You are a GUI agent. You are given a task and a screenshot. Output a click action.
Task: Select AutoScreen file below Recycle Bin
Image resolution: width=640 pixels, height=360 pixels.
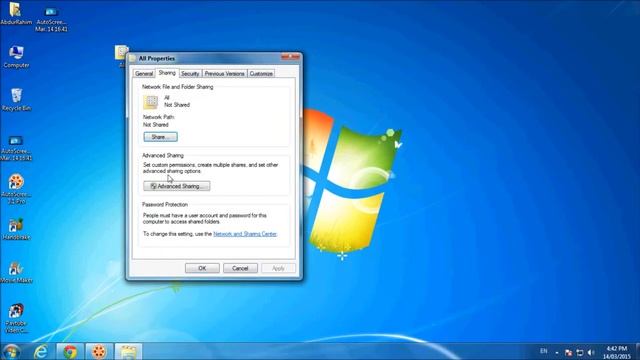[16, 148]
